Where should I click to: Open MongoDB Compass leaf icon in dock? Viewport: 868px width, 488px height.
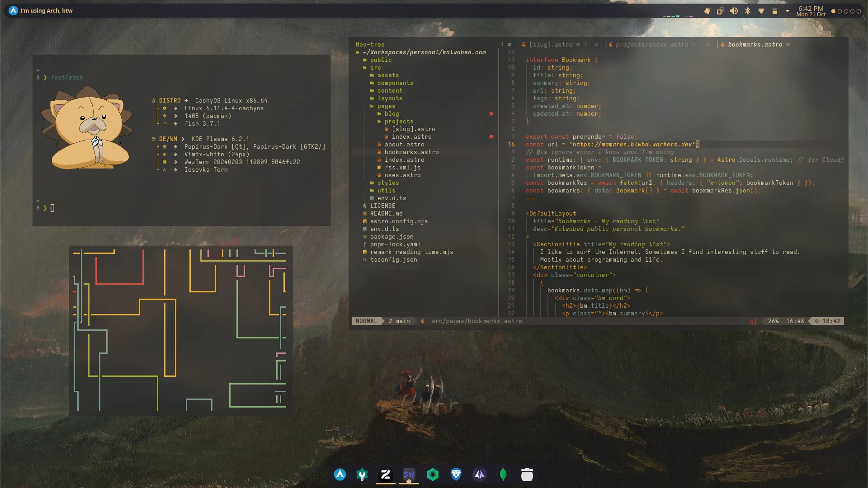pyautogui.click(x=503, y=474)
